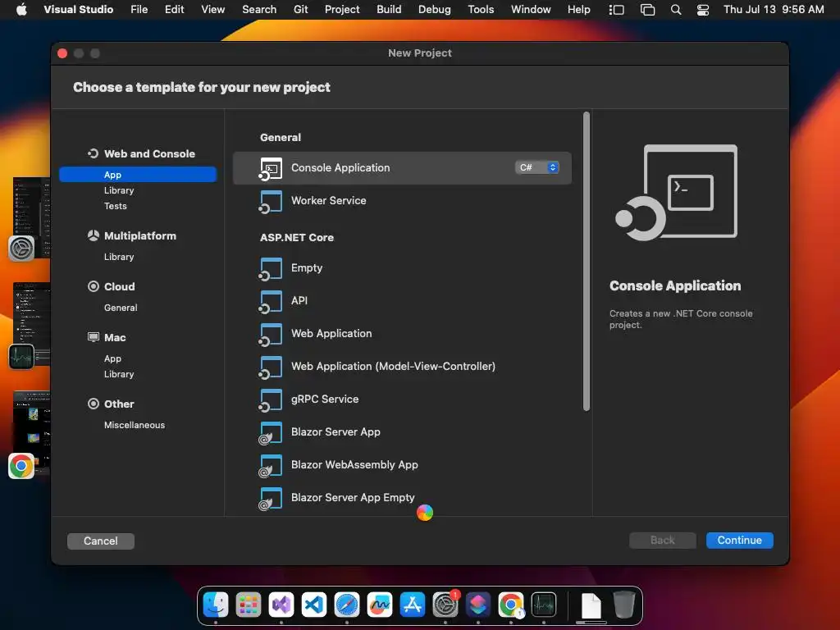
Task: Open Spotlight search in the menu bar
Action: [x=676, y=10]
